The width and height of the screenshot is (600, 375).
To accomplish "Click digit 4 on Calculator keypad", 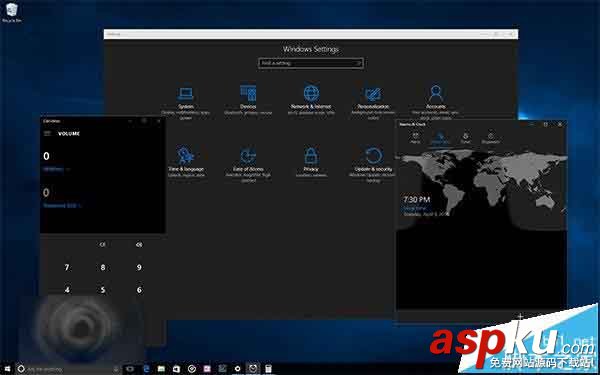I will (x=67, y=290).
